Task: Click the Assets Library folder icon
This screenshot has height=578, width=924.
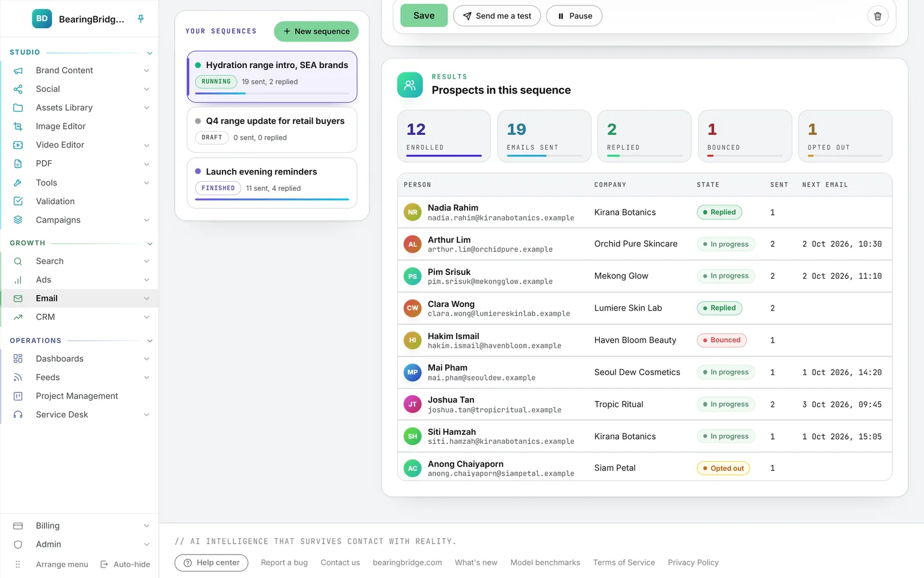Action: (18, 108)
